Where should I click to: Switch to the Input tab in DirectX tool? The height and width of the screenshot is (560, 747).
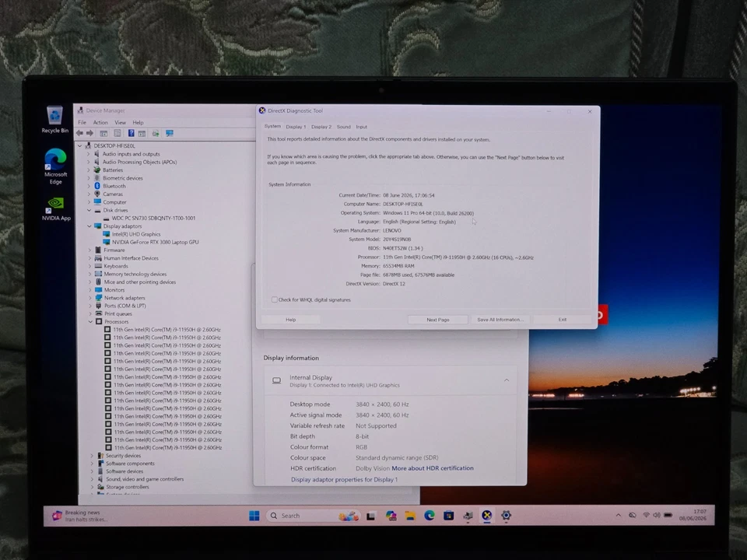[x=362, y=127]
